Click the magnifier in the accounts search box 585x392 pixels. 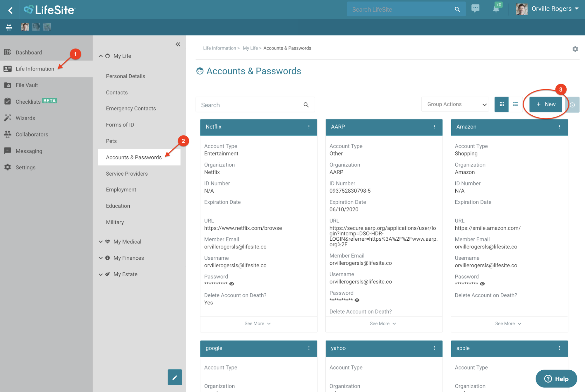click(306, 105)
